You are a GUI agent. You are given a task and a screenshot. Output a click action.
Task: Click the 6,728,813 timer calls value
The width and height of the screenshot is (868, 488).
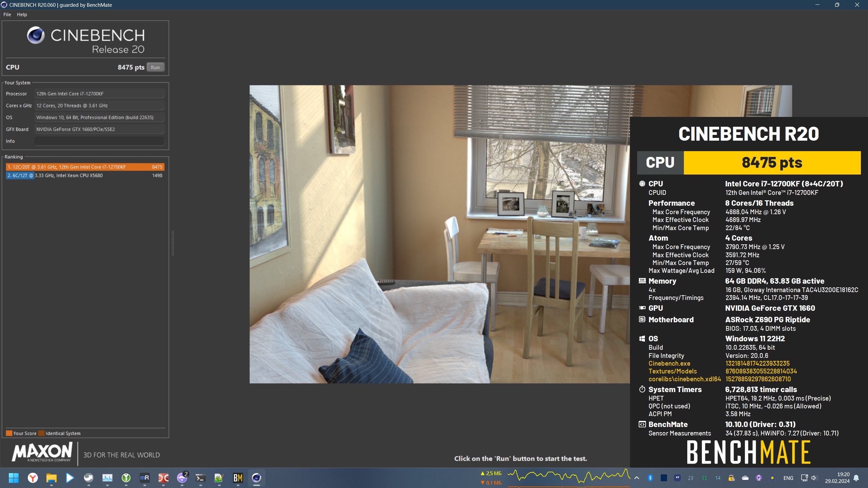pyautogui.click(x=761, y=389)
